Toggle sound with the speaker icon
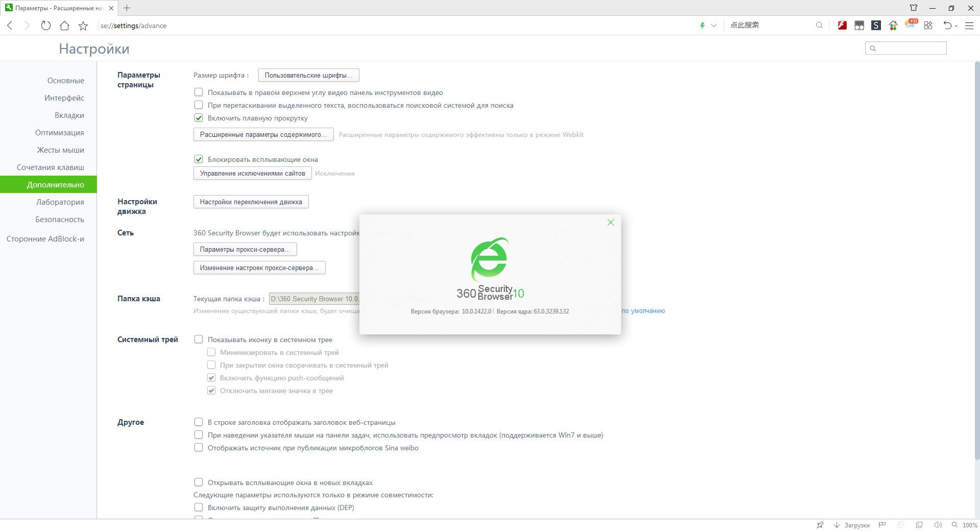The height and width of the screenshot is (531, 980). pos(938,525)
